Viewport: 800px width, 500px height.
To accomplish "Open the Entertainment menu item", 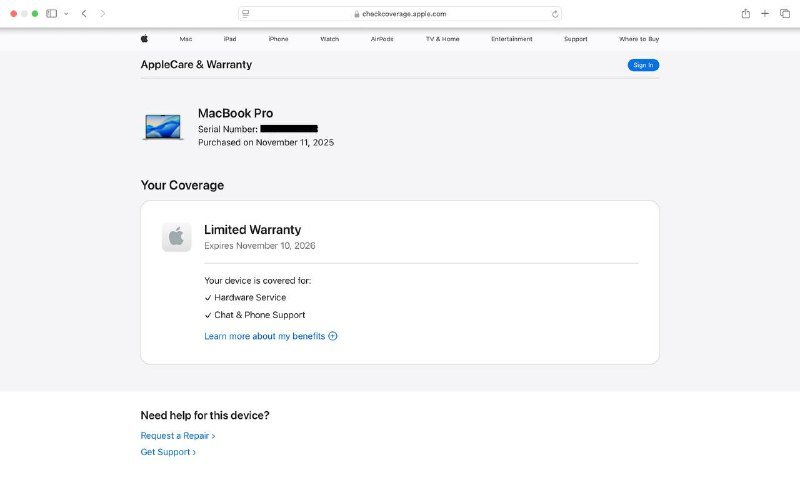I will point(512,39).
